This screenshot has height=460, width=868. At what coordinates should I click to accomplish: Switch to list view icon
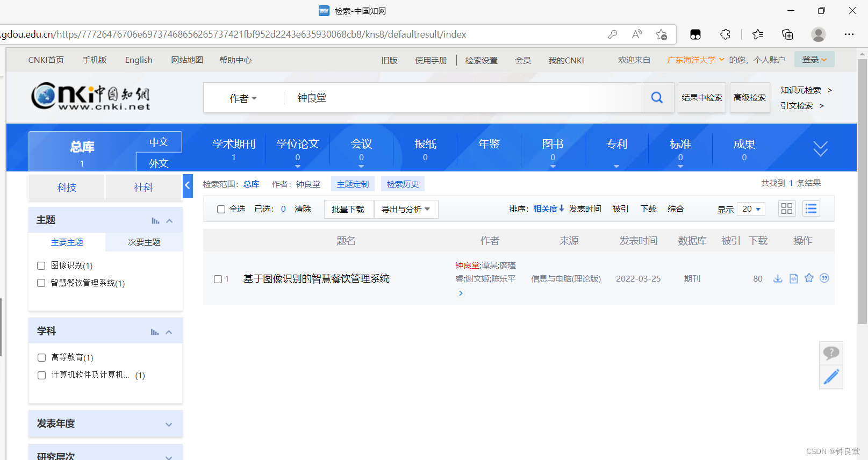[811, 209]
